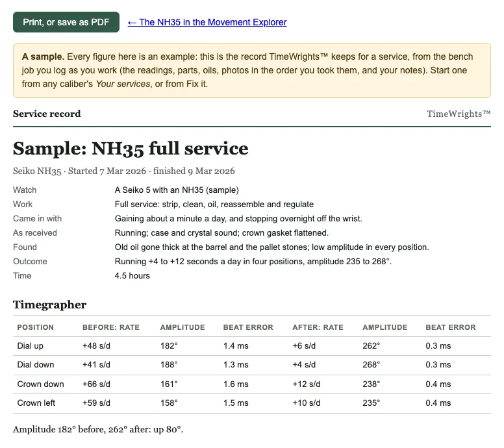Click the 'AFTER: RATE' column header
Image resolution: width=504 pixels, height=448 pixels.
[x=318, y=327]
